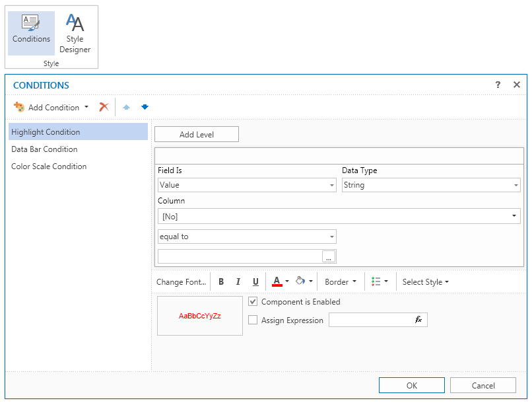532x405 pixels.
Task: Toggle Bold formatting
Action: point(221,281)
